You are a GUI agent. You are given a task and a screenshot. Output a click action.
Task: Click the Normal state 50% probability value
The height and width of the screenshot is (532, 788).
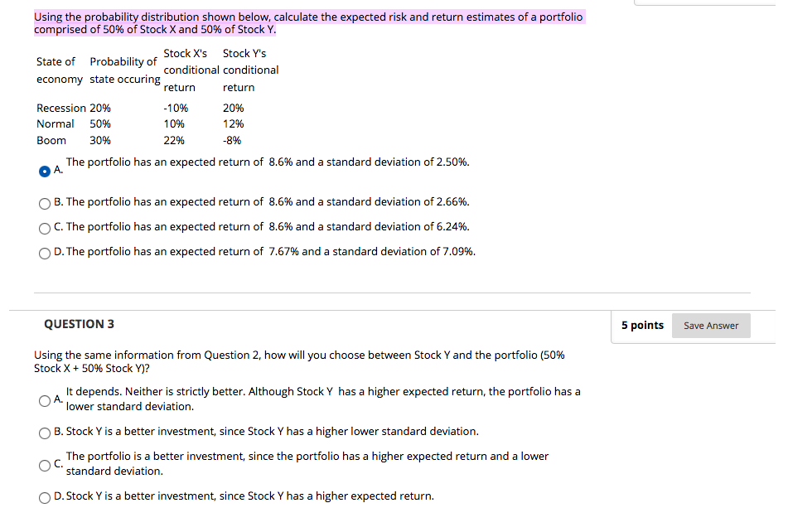point(99,123)
